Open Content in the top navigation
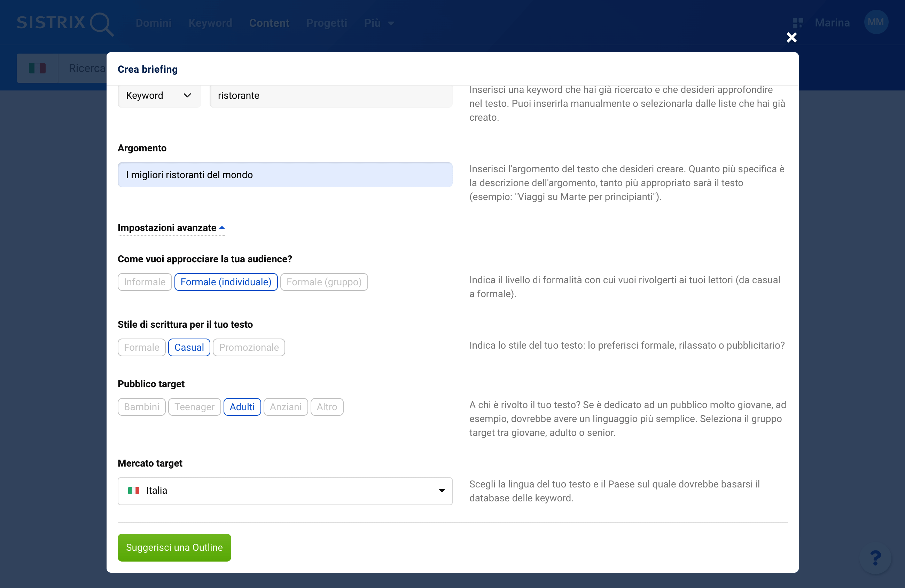 [x=269, y=23]
